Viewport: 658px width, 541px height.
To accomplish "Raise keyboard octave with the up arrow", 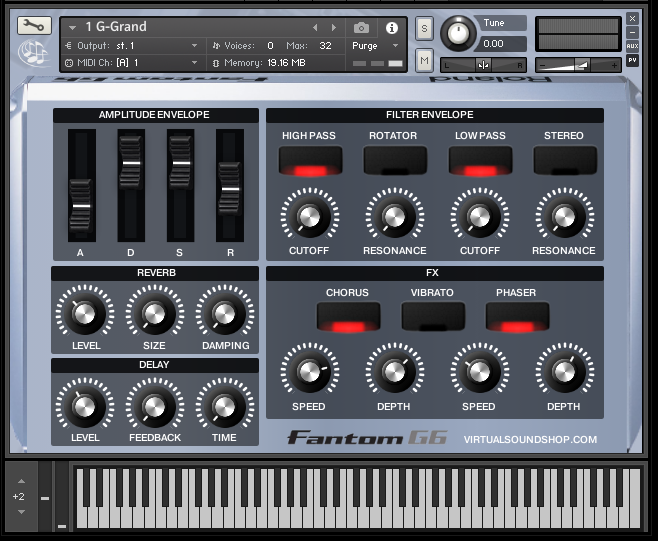I will (19, 481).
